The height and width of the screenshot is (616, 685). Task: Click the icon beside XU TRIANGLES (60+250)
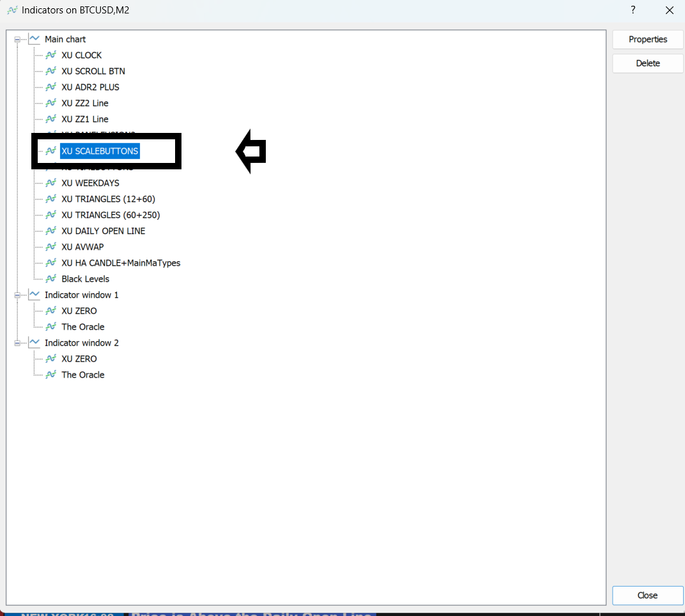(x=50, y=215)
